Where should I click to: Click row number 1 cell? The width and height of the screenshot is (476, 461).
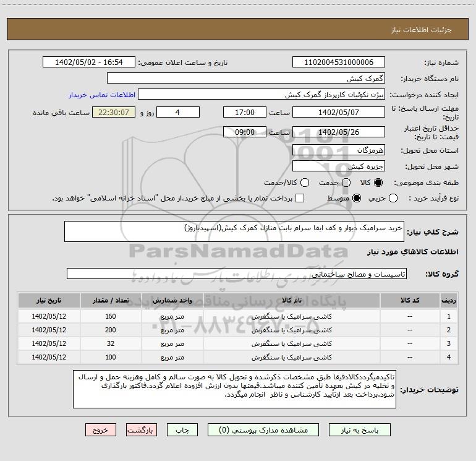click(449, 316)
